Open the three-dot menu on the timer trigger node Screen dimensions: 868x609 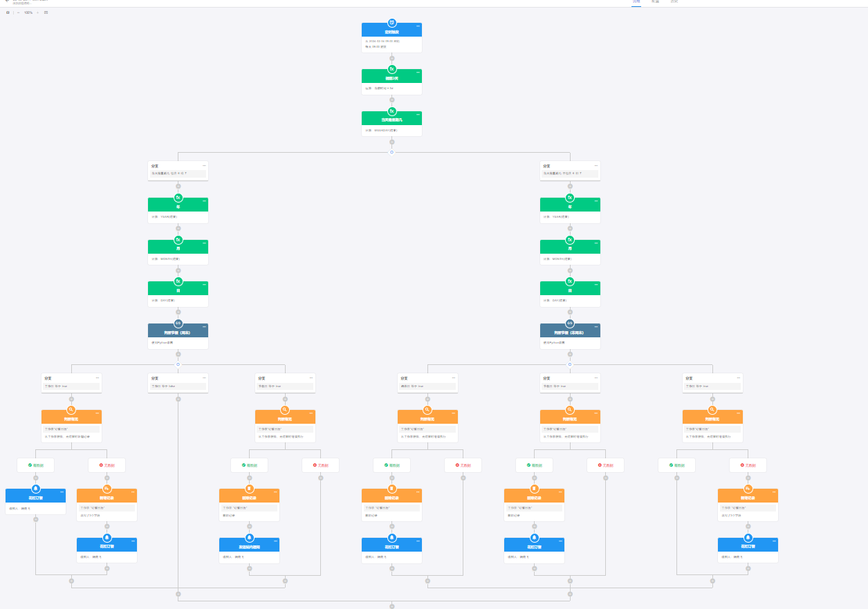[418, 26]
